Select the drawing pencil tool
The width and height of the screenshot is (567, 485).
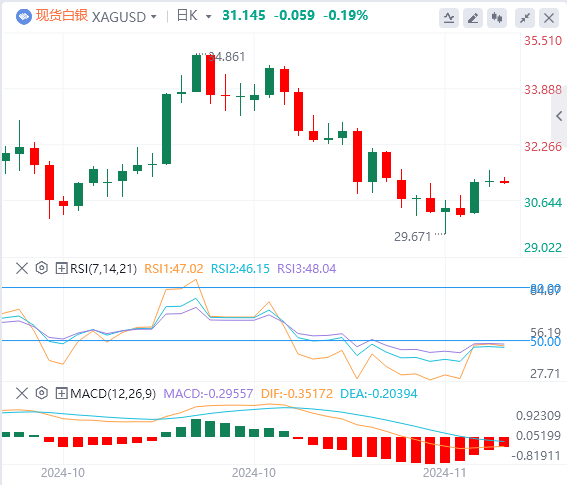473,18
